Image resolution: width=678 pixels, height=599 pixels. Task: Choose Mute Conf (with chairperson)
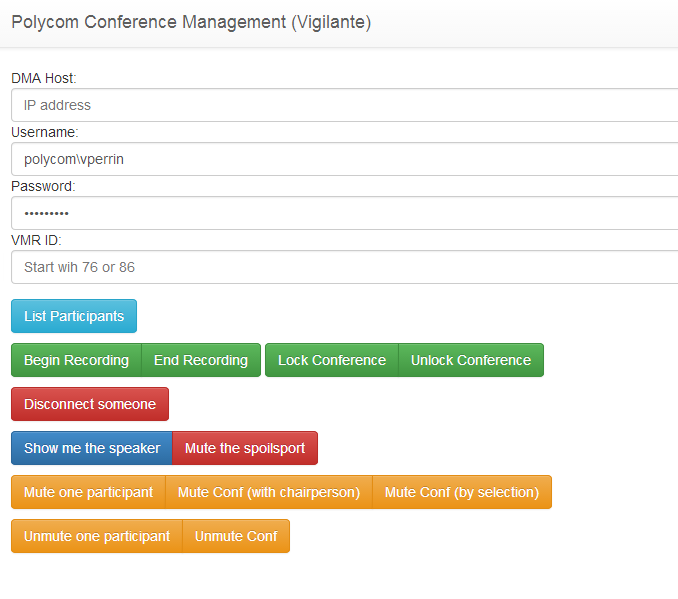pos(269,492)
